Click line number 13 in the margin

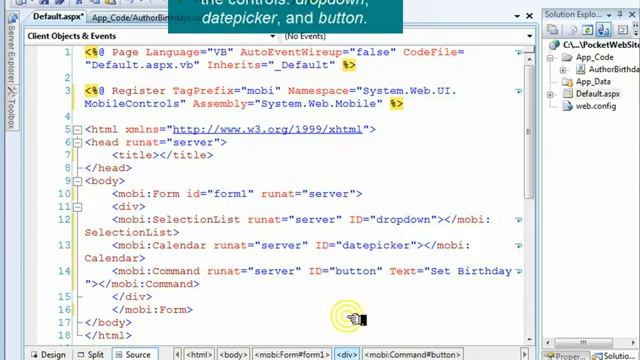click(64, 245)
